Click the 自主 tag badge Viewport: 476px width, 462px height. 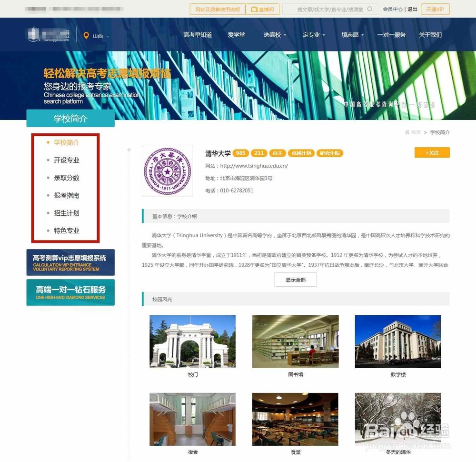point(278,153)
